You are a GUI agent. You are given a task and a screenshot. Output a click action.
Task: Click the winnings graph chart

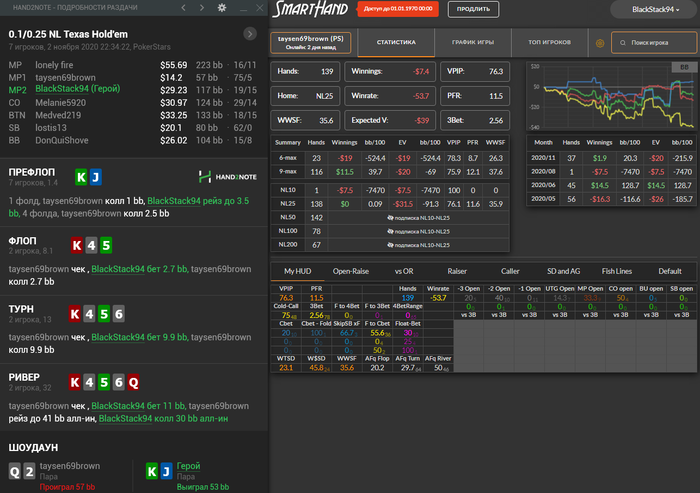611,96
